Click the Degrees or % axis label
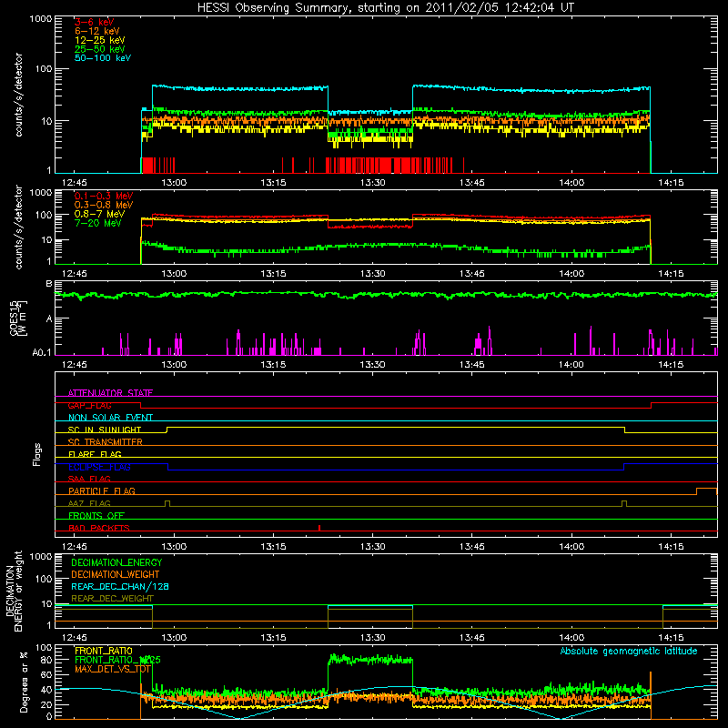The image size is (728, 728). click(24, 682)
